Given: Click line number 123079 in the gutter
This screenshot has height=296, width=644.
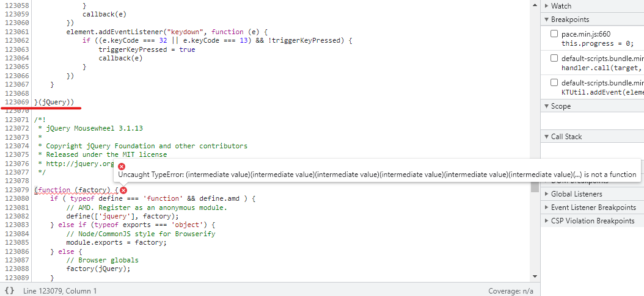Looking at the screenshot, I should 17,190.
